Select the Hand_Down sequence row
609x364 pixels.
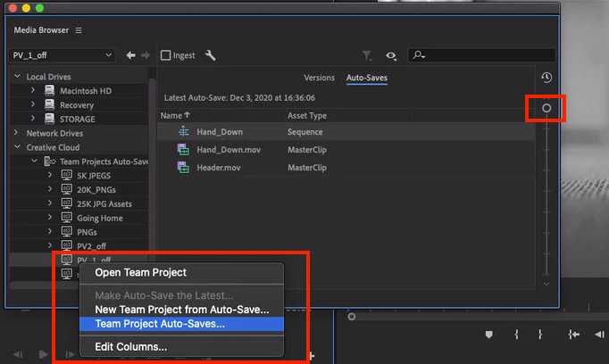pyautogui.click(x=346, y=132)
